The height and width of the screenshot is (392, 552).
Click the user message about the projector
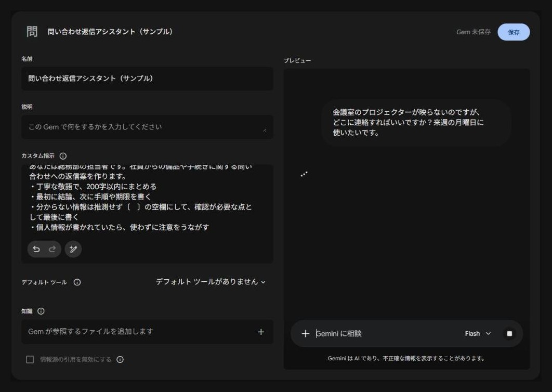tap(416, 123)
